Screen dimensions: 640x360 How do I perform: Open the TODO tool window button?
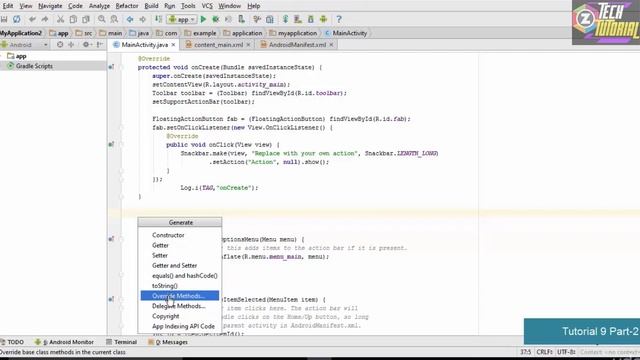(12, 342)
